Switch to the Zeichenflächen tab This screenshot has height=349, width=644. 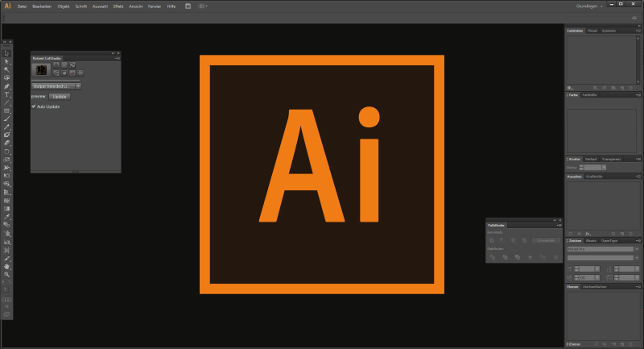coord(594,287)
